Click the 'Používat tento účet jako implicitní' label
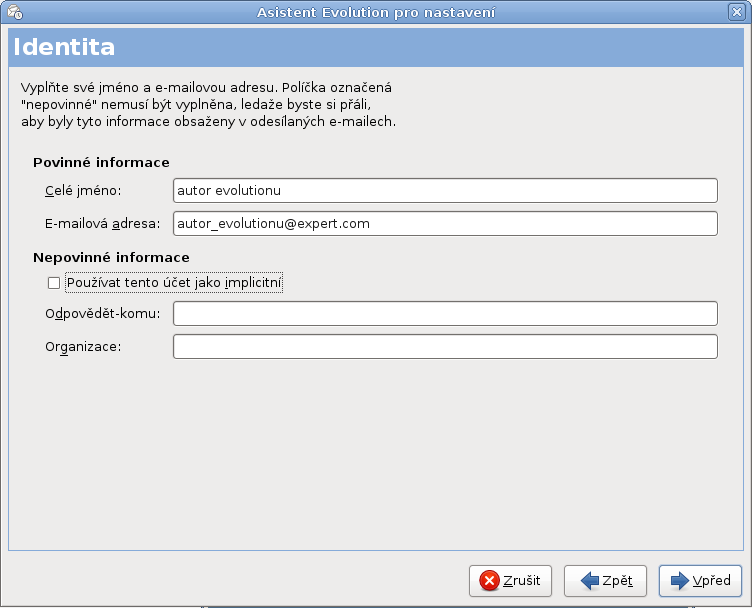The width and height of the screenshot is (752, 608). 174,283
